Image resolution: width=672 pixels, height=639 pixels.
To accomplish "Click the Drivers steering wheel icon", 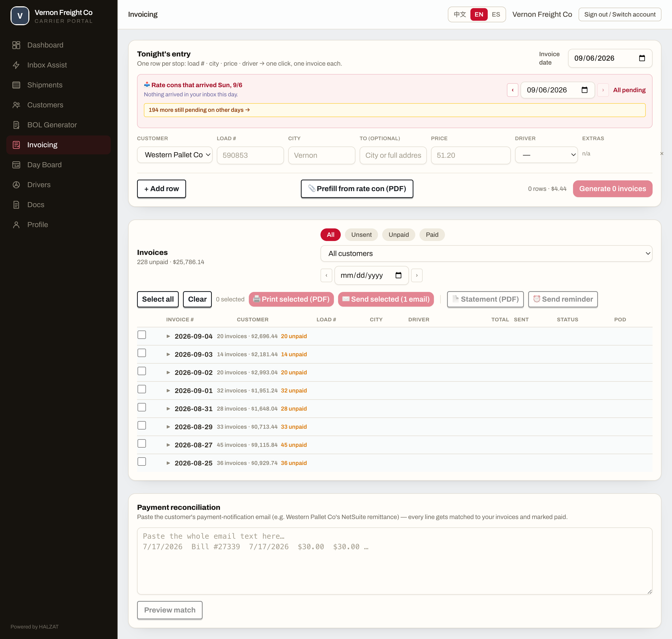I will (16, 185).
